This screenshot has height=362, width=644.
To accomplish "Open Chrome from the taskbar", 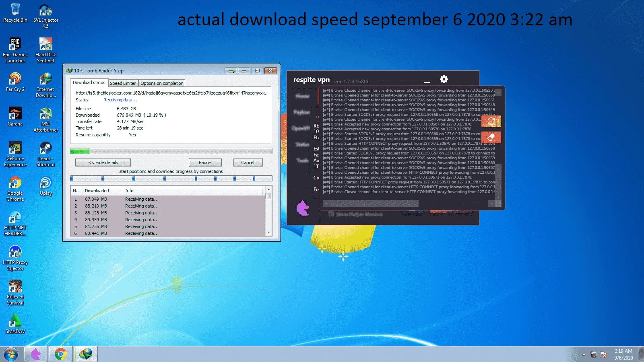I will pos(61,354).
